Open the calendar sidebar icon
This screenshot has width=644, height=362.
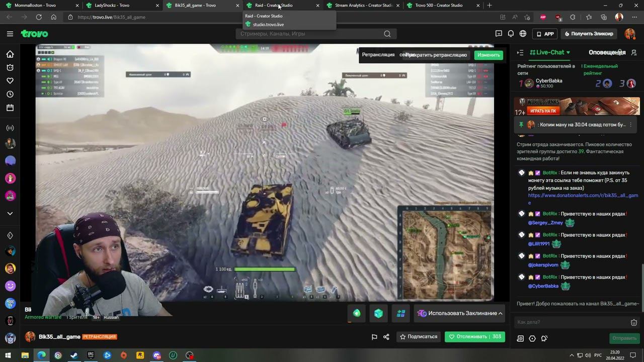10,108
